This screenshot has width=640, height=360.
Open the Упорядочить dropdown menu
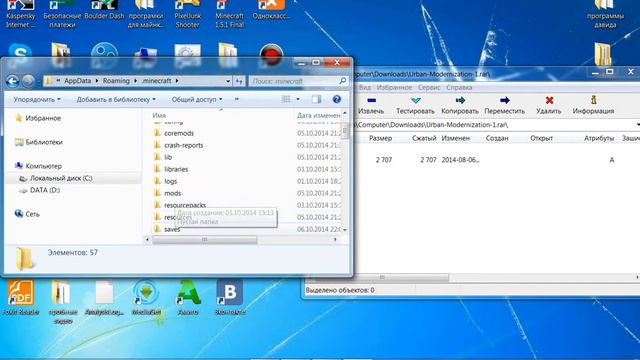click(x=37, y=99)
